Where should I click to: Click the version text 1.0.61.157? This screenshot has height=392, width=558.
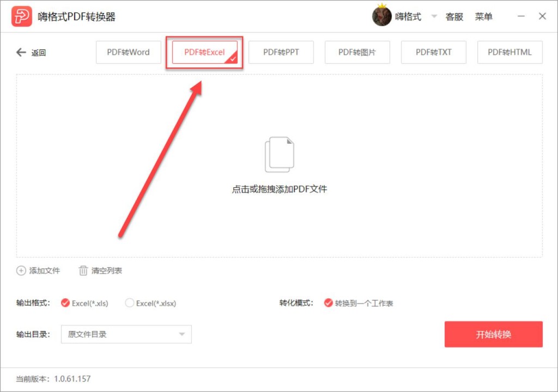(x=72, y=379)
